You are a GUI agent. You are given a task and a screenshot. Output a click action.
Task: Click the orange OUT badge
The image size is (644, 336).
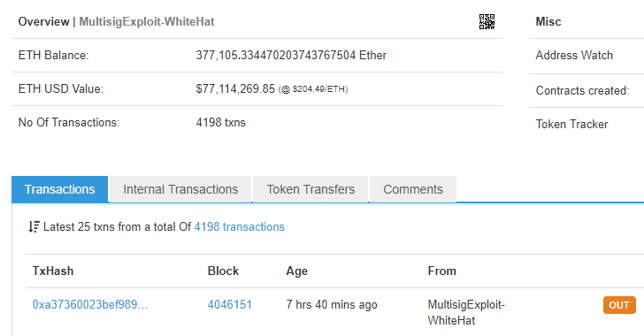pos(619,305)
